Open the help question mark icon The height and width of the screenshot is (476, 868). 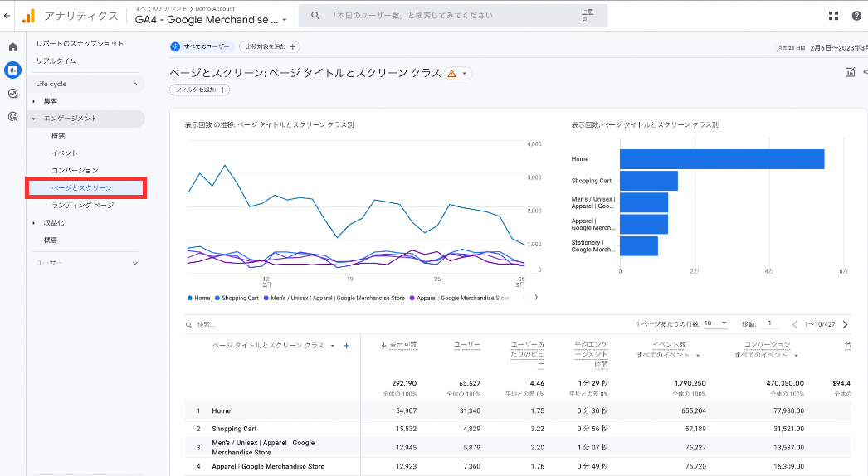point(856,16)
